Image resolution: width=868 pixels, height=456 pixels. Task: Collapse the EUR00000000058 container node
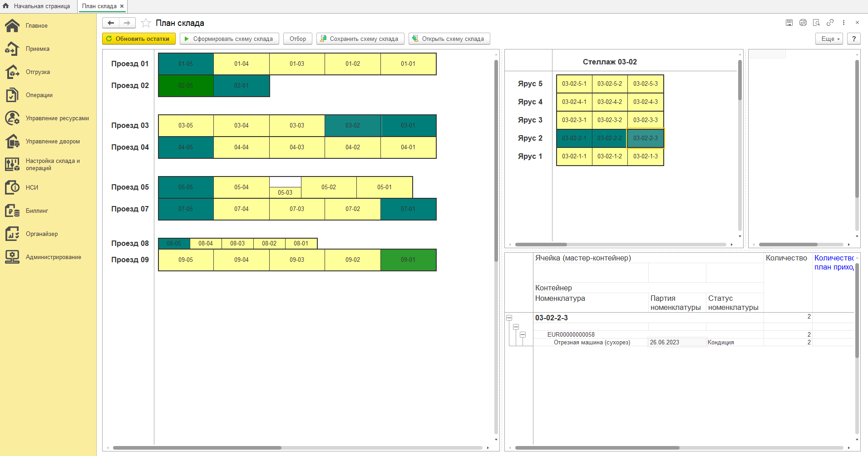coord(523,335)
